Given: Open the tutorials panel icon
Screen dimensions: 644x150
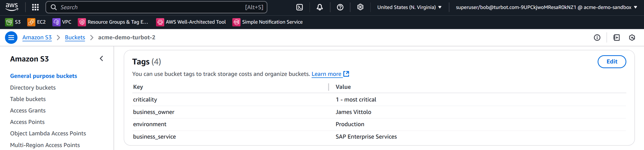Looking at the screenshot, I should (616, 37).
